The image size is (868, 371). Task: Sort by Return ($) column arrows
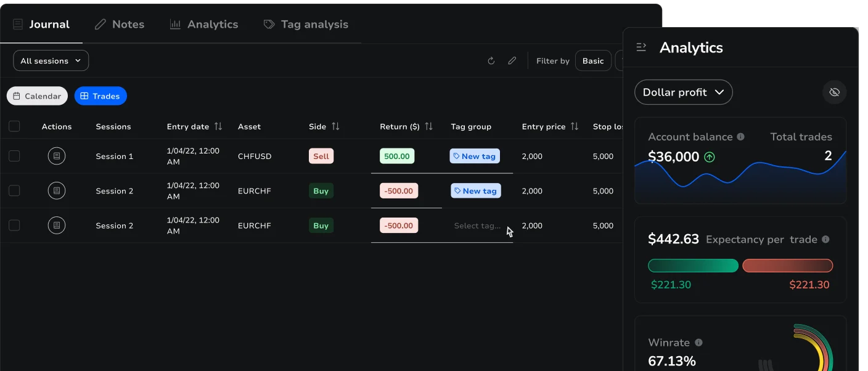428,126
